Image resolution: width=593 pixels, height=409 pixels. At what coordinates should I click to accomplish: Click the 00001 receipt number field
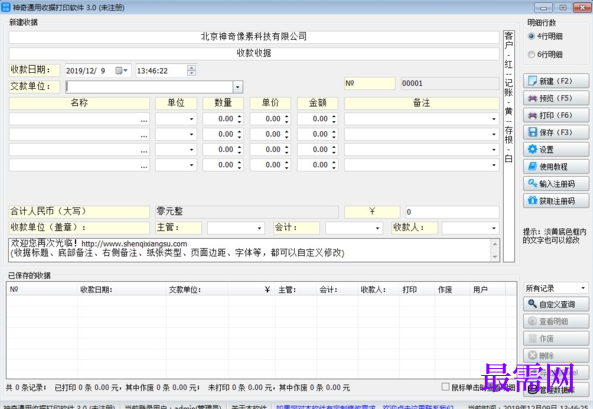tap(450, 84)
